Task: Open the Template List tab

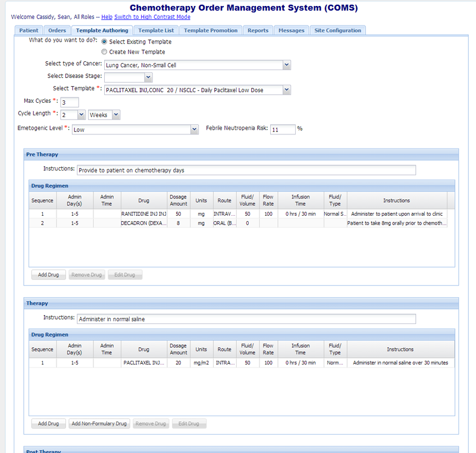Action: point(156,30)
